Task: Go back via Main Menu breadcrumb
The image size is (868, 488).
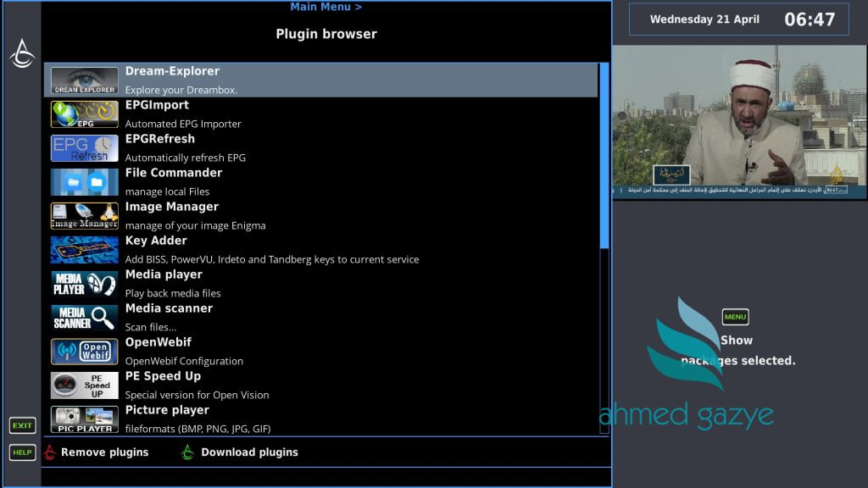Action: (x=326, y=7)
